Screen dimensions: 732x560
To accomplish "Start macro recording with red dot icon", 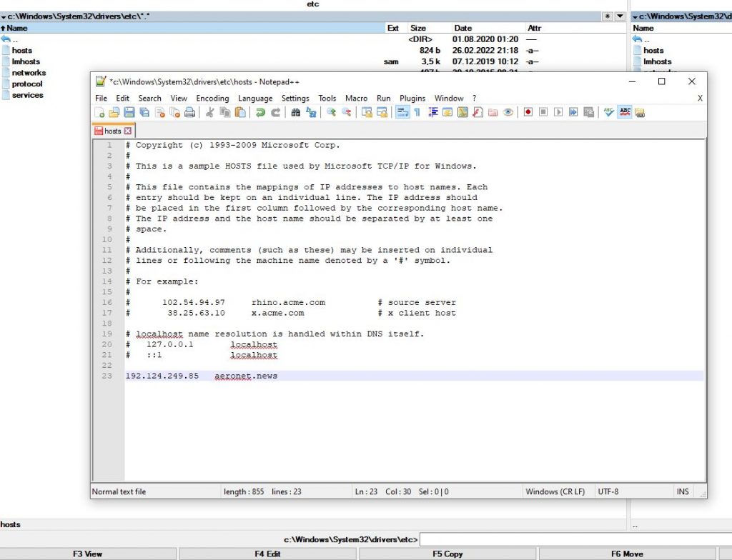I will [528, 112].
